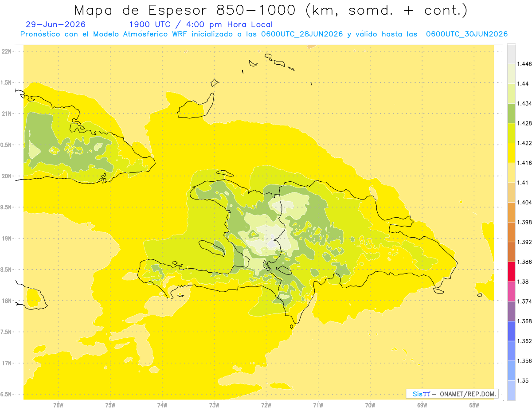Click the latitude label "9.5N"

click(7, 207)
